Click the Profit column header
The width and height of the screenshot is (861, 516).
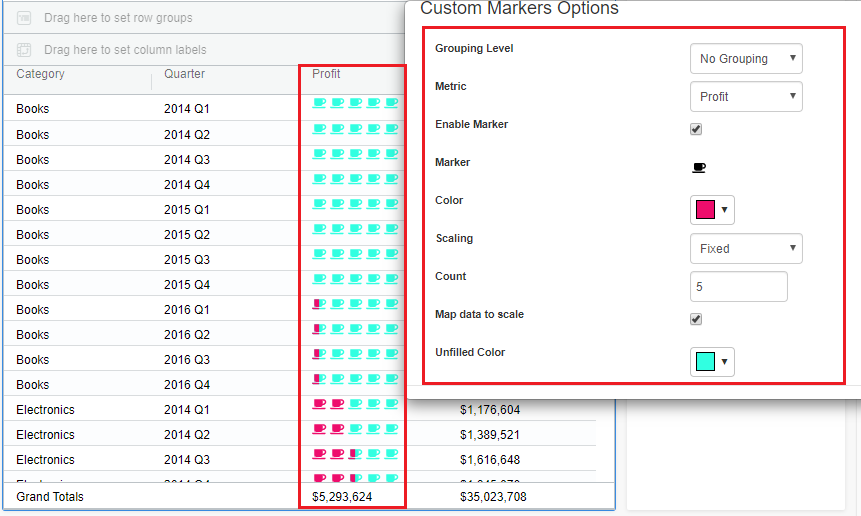coord(326,74)
